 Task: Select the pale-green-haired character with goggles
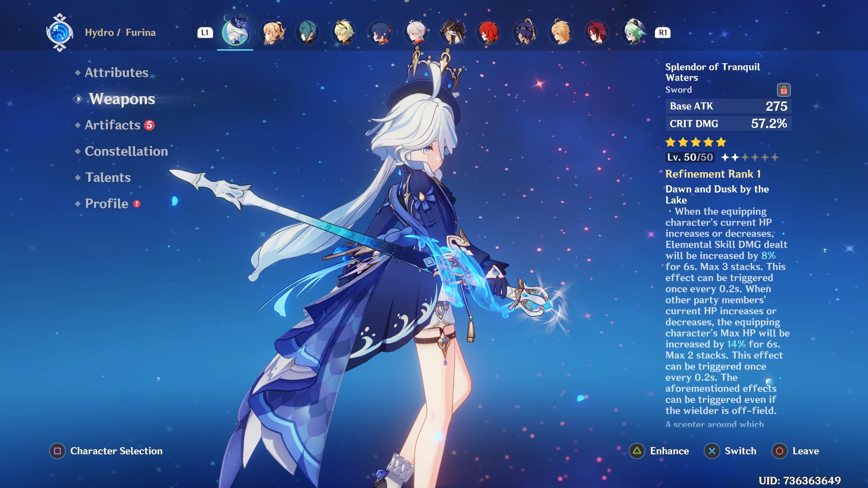coord(344,33)
